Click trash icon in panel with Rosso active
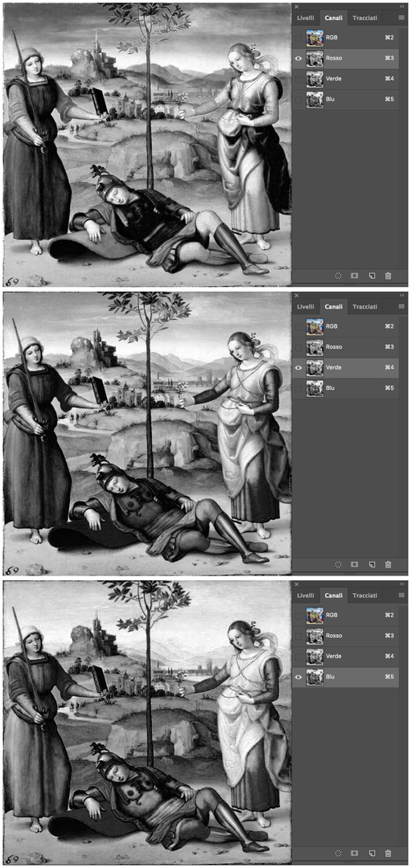Screen dimensions: 411x868 pyautogui.click(x=388, y=275)
